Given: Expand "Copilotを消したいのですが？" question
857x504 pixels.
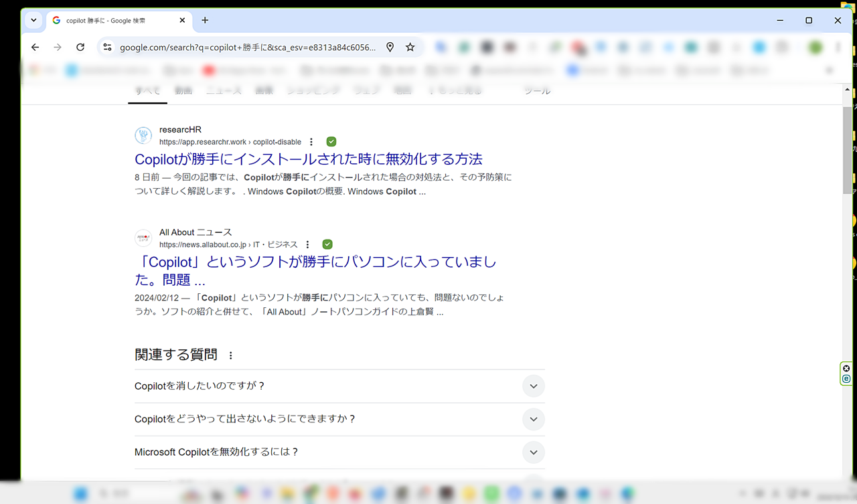Looking at the screenshot, I should tap(339, 386).
